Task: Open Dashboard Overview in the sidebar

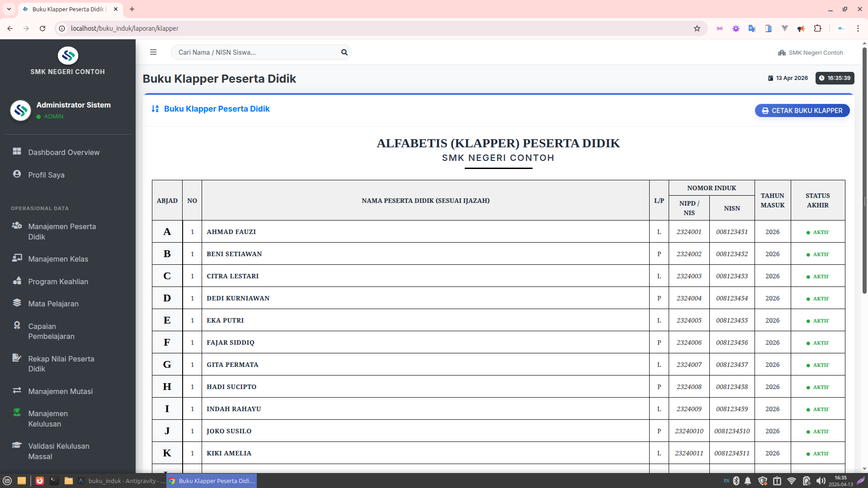Action: (64, 152)
